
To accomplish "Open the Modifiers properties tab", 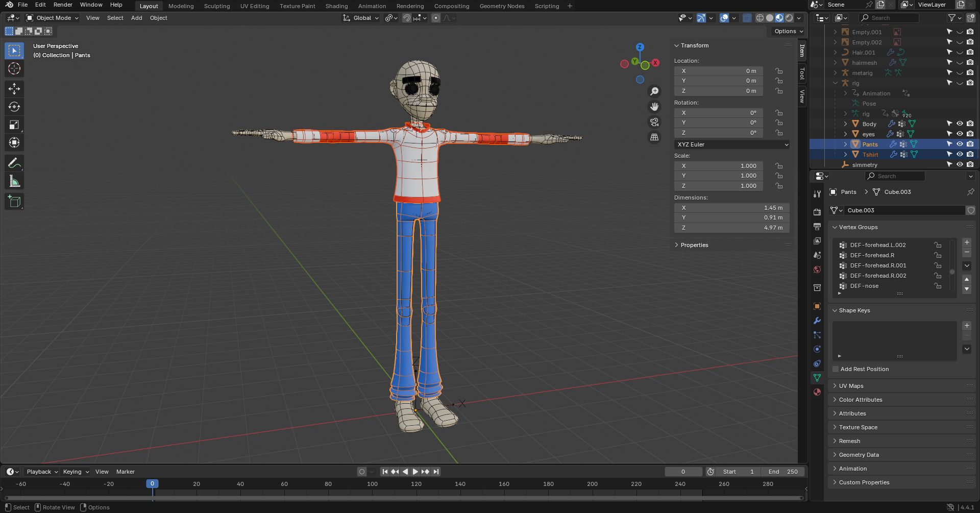I will pos(817,321).
